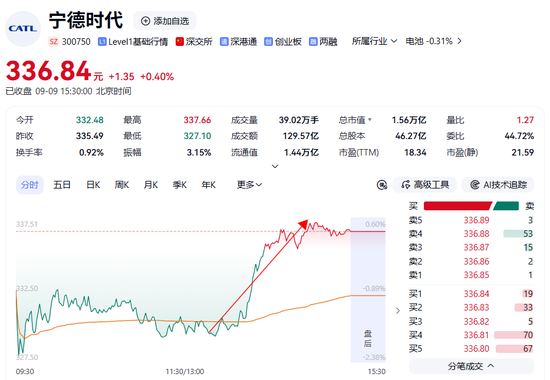Viewport: 550px width, 380px height.
Task: Click today's open value 332.48
Action: [x=90, y=120]
